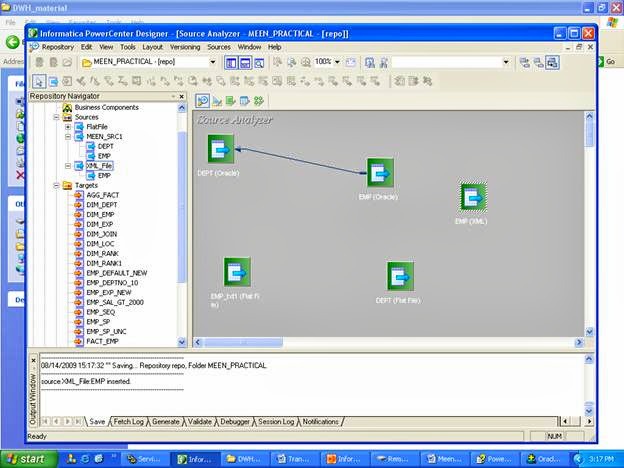This screenshot has height=468, width=624.
Task: Switch to the Fetch Log output tab
Action: (129, 421)
